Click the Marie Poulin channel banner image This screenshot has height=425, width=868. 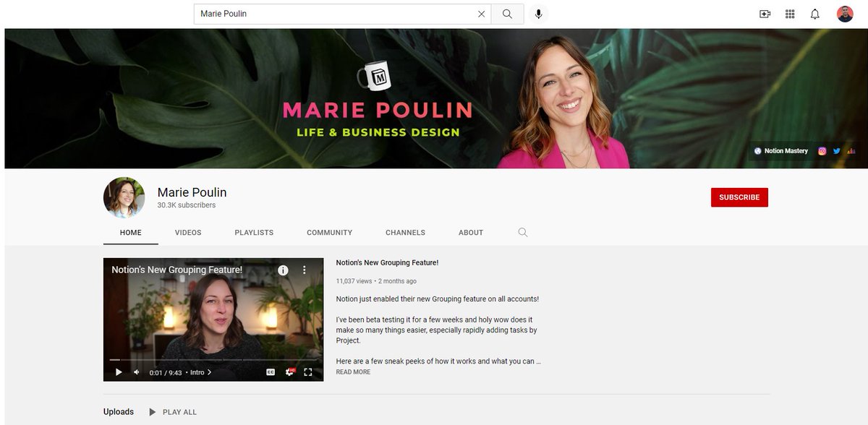[436, 98]
